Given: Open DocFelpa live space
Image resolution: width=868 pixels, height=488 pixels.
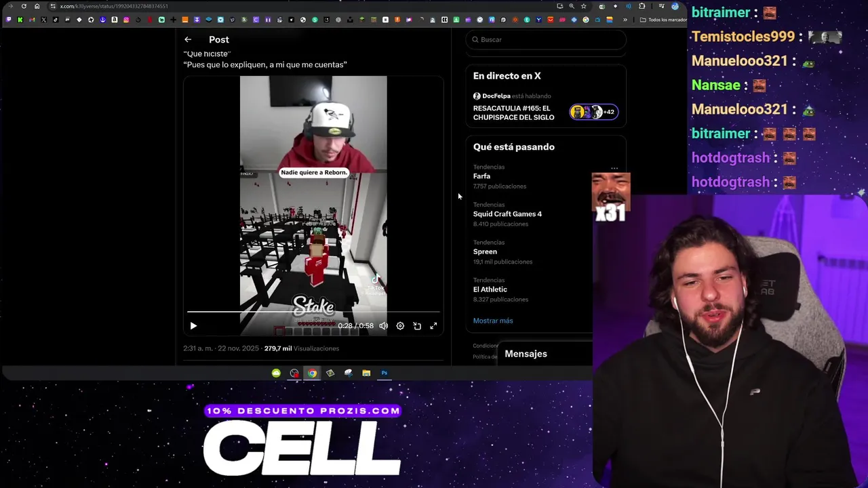Looking at the screenshot, I should 512,96.
